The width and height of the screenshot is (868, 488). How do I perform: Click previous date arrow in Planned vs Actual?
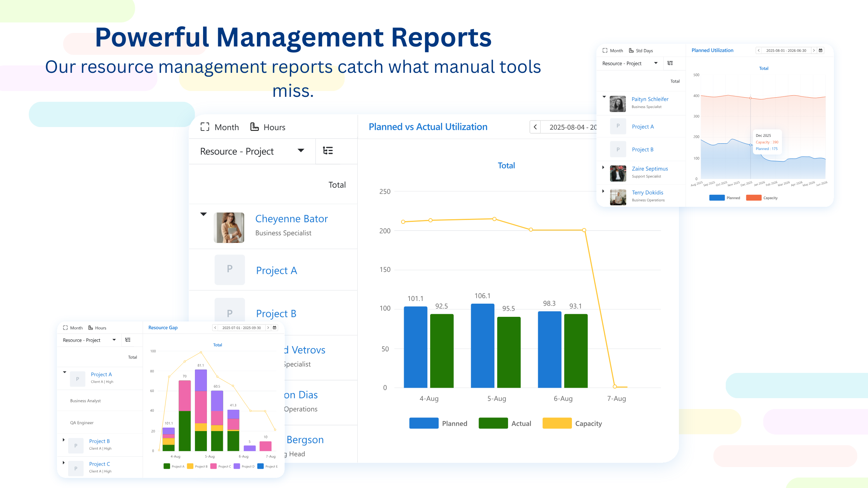[x=535, y=127]
